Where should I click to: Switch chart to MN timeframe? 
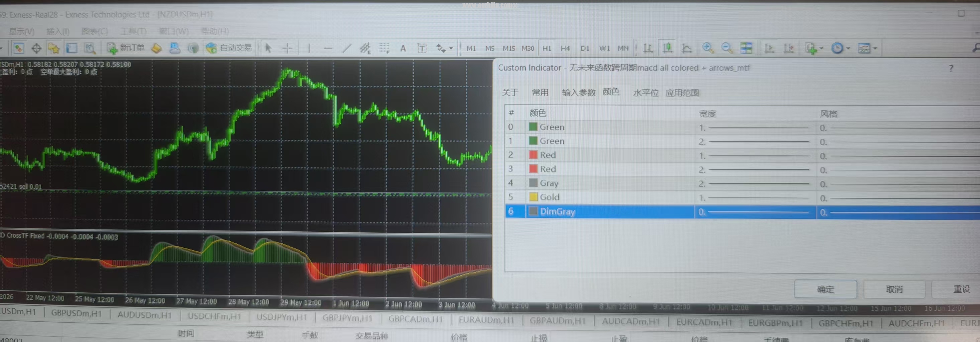click(x=623, y=48)
